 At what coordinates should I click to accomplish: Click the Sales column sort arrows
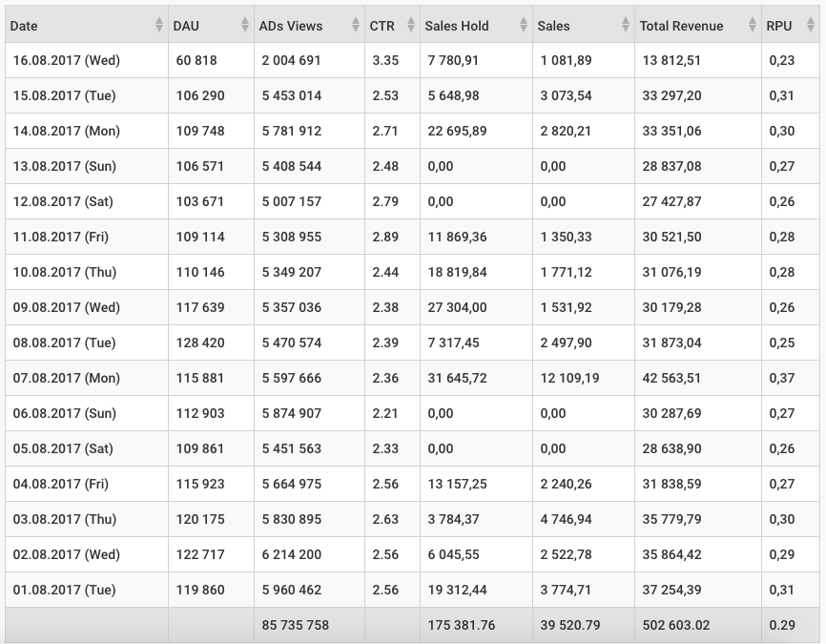click(626, 26)
